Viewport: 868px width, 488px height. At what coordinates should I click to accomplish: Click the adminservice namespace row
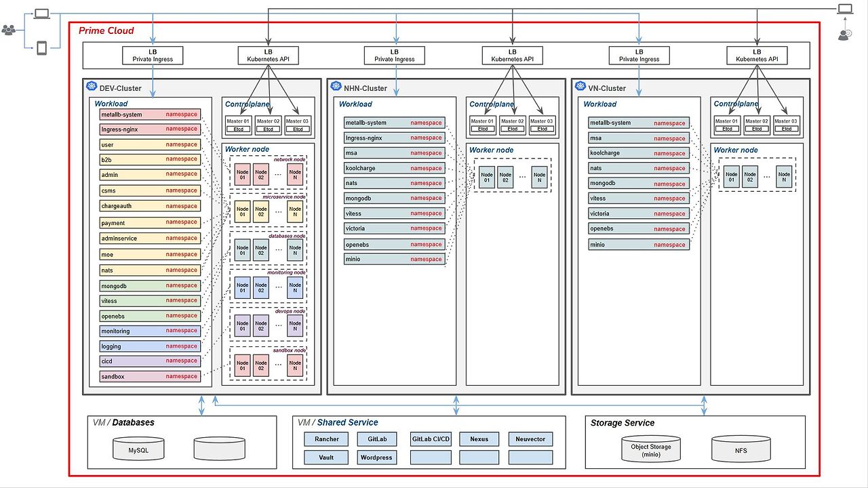tap(150, 239)
